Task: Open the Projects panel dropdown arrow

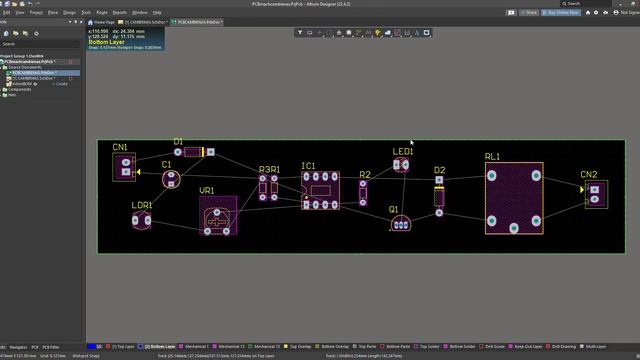Action: pyautogui.click(x=70, y=22)
